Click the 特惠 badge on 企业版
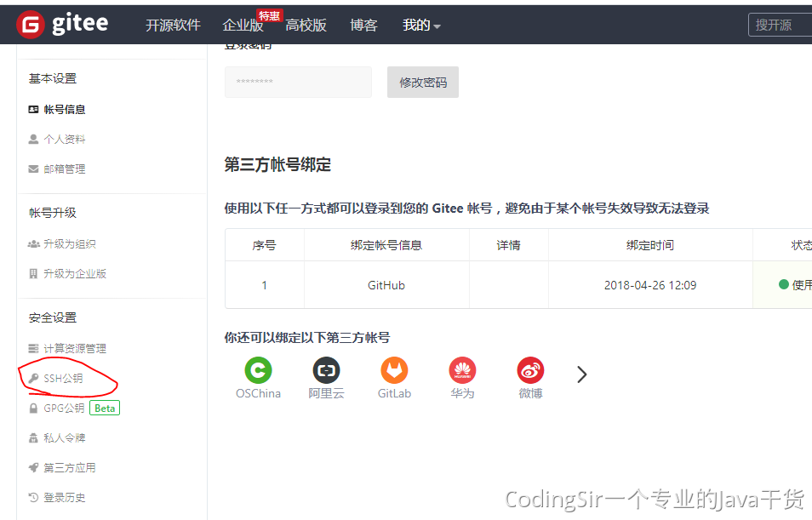Screen dimensions: 812x520 tap(269, 16)
